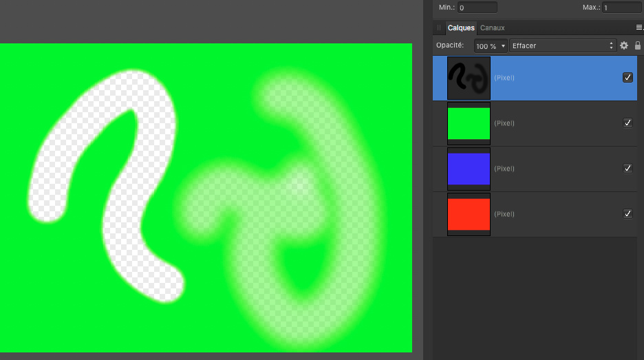
Task: Open the Opacité 100 % dropdown
Action: tap(491, 46)
